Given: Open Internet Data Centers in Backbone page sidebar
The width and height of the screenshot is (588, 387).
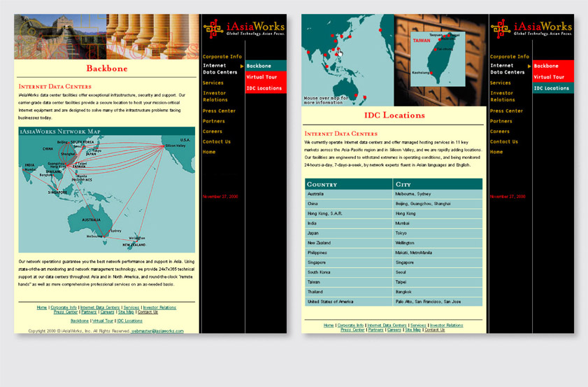Looking at the screenshot, I should [220, 69].
